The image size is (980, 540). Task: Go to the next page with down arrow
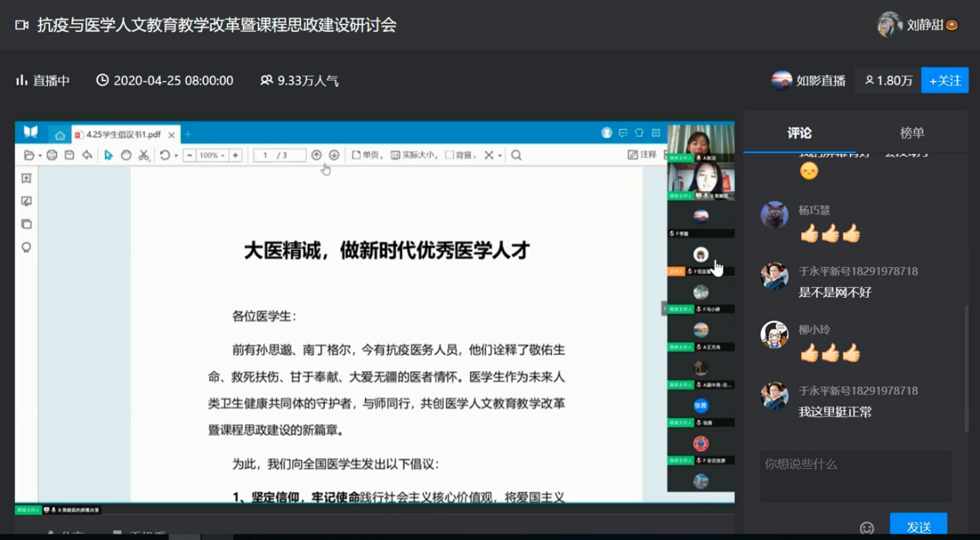[x=334, y=156]
